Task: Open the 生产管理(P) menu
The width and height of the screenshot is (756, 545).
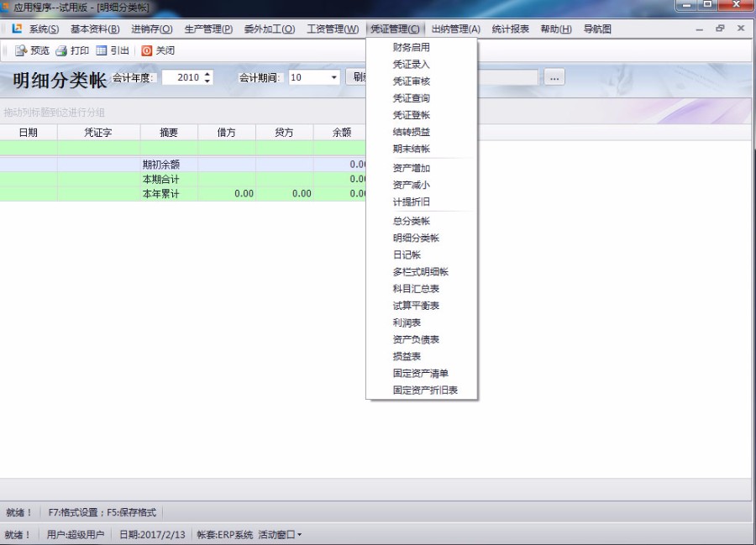Action: [x=208, y=29]
